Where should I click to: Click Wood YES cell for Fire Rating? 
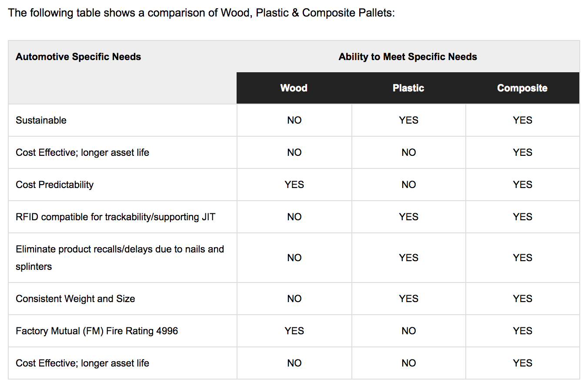point(294,331)
